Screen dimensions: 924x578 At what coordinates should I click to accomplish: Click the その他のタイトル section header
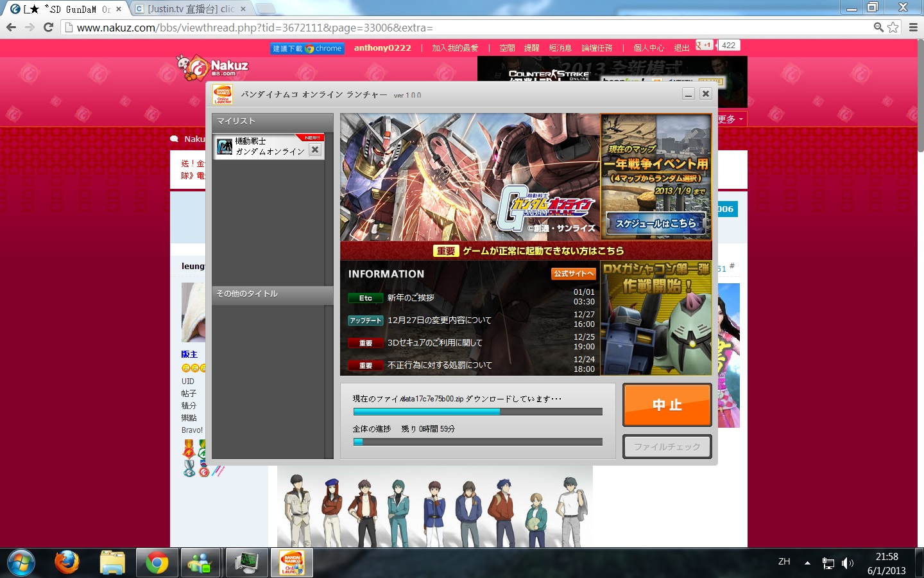[272, 294]
